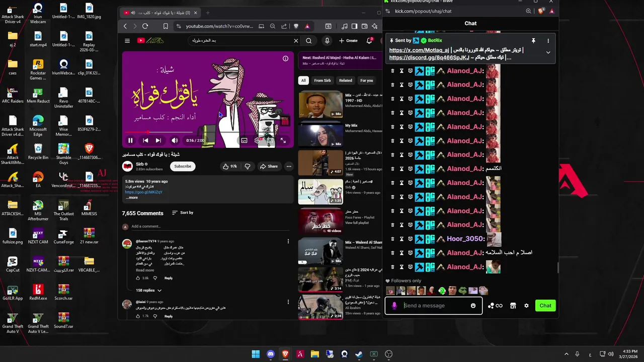Open a new browser tab
The height and width of the screenshot is (362, 644).
pos(208,13)
